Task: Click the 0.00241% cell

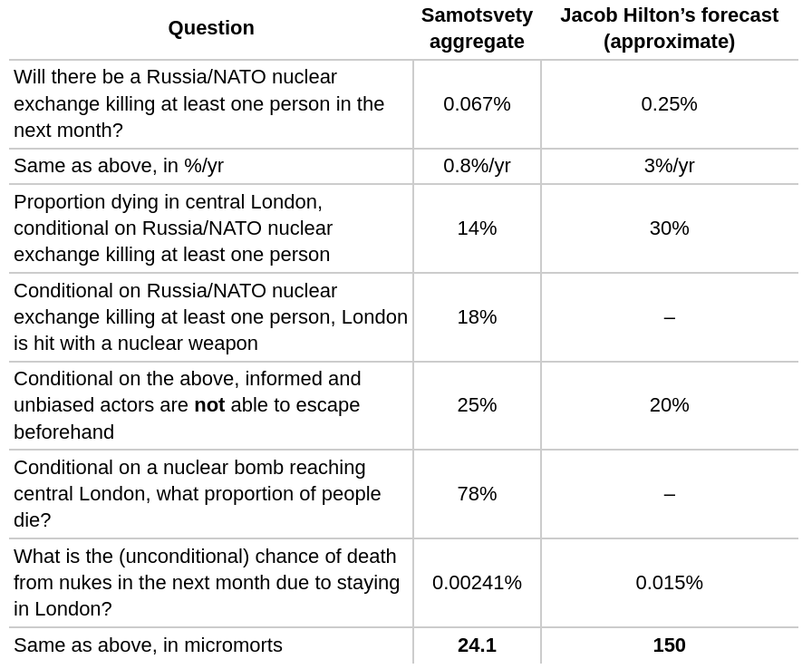Action: (x=477, y=583)
